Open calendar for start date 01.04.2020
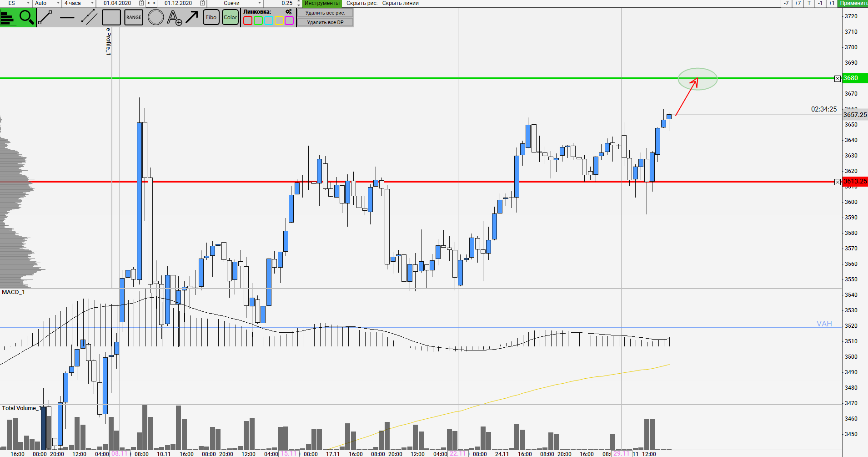Screen dimensions: 868x457 [141, 3]
